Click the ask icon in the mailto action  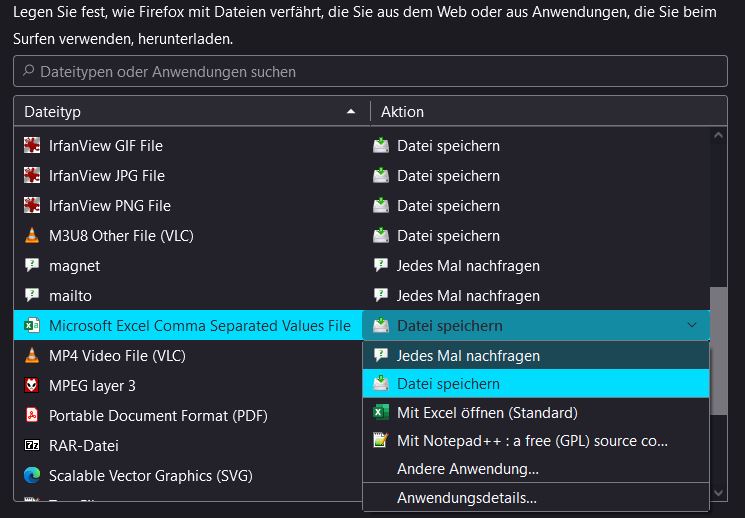point(381,295)
